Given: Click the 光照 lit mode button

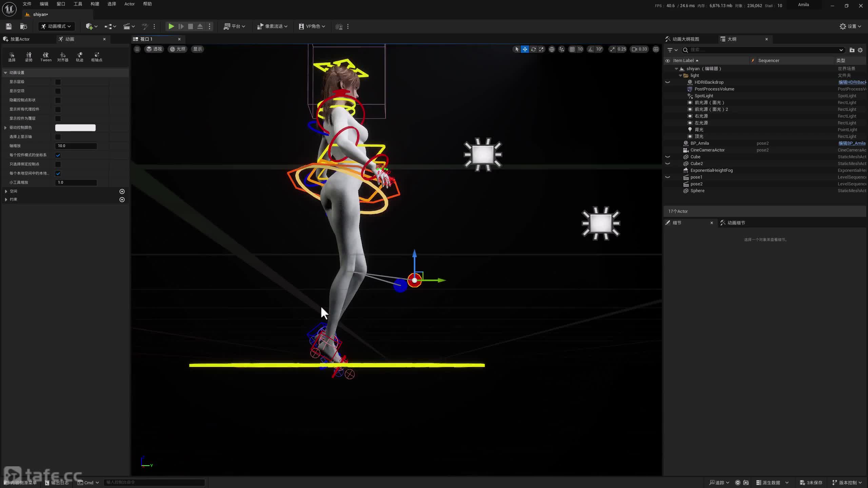Looking at the screenshot, I should (178, 49).
